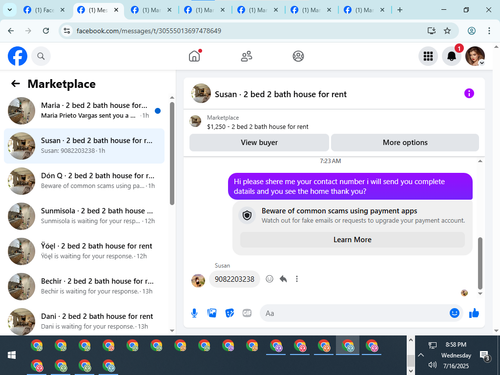Show hidden system tray icons chevron
This screenshot has width=500, height=375.
(x=421, y=355)
